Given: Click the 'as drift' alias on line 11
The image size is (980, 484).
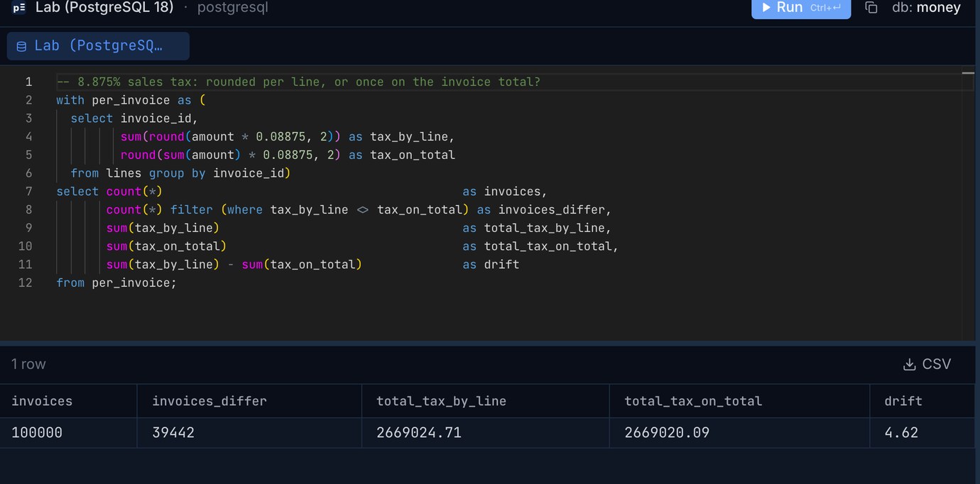Looking at the screenshot, I should (x=491, y=264).
